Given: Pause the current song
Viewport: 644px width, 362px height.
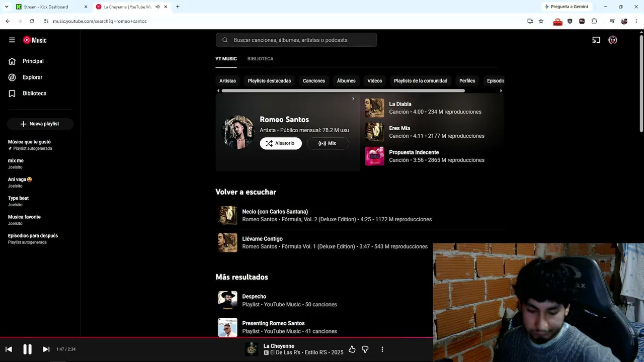Looking at the screenshot, I should 27,349.
